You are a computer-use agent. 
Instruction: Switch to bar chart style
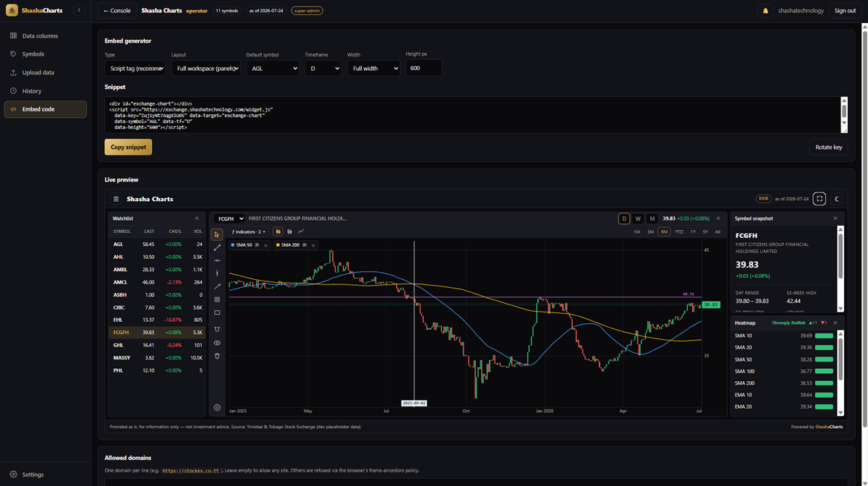click(289, 231)
